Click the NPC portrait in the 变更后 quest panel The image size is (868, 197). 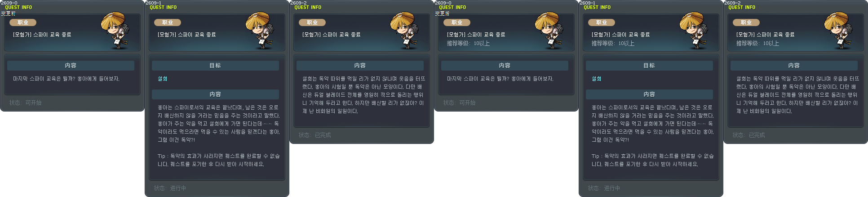(549, 31)
